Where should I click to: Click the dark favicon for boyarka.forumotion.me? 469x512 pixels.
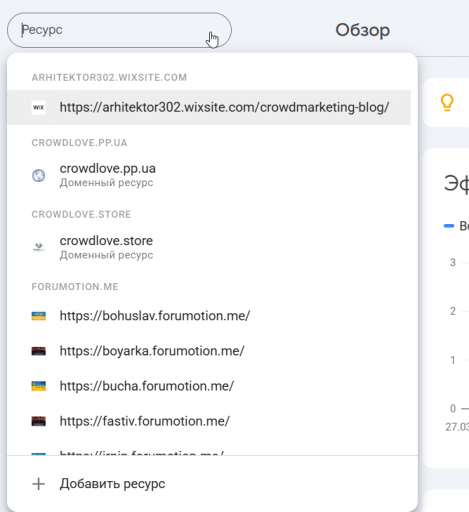(38, 351)
